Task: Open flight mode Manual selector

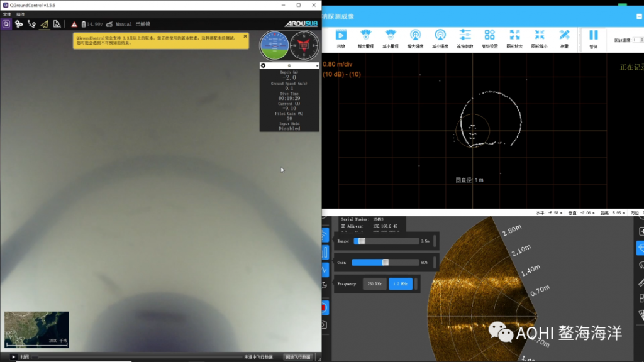Action: [x=124, y=25]
